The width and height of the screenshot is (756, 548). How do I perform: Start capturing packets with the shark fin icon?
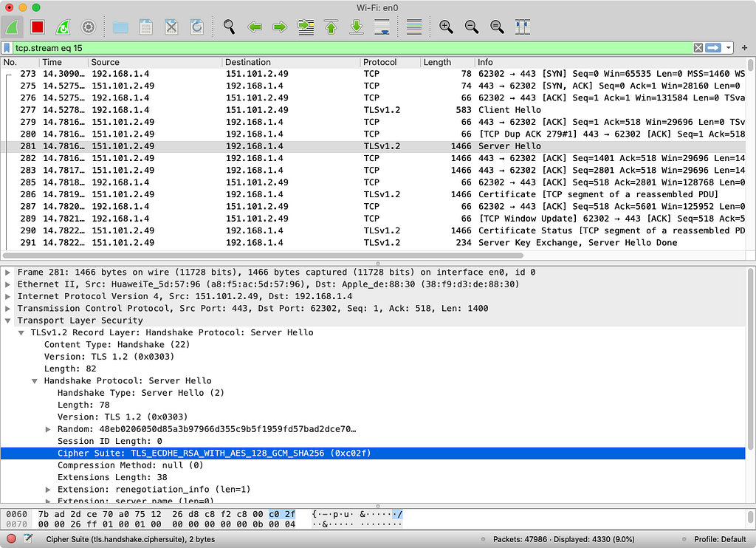pos(12,27)
